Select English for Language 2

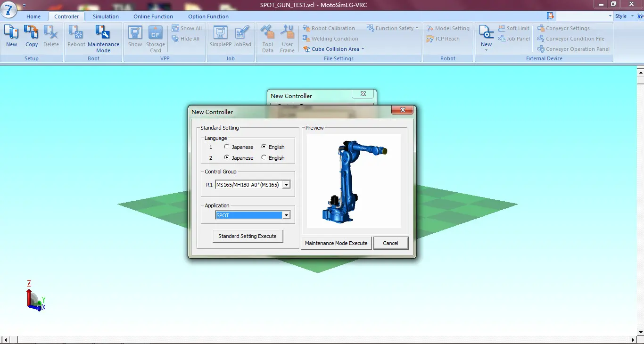coord(264,158)
